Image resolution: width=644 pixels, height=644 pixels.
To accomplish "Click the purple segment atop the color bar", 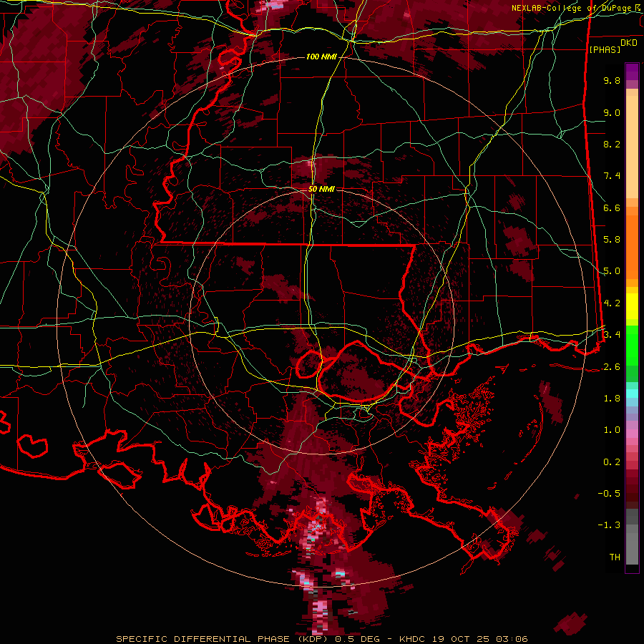I will (x=632, y=72).
